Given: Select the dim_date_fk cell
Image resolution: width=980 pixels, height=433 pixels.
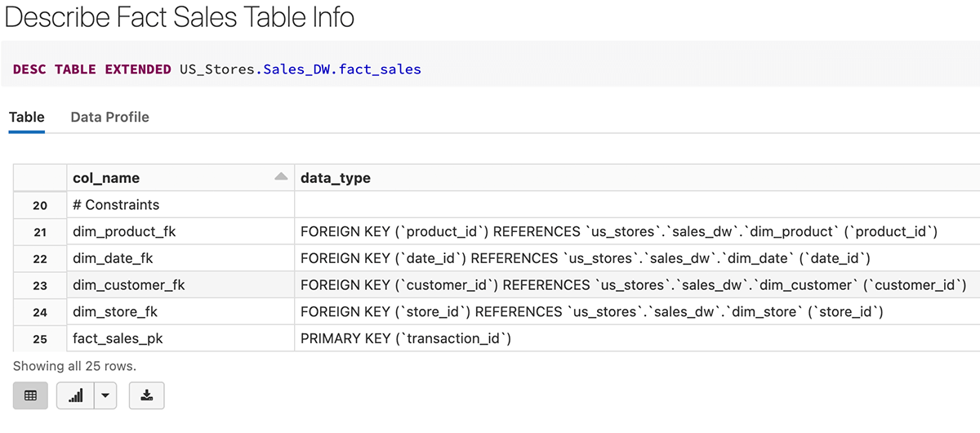Looking at the screenshot, I should tap(113, 259).
